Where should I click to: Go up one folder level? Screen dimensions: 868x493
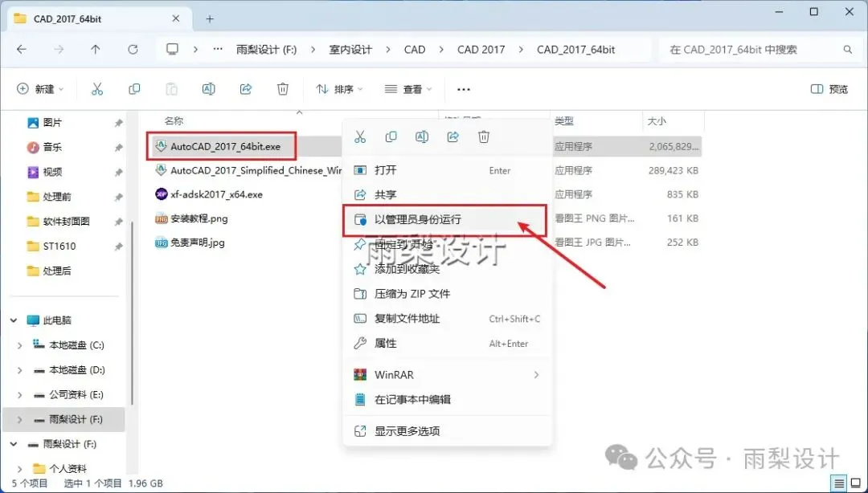click(x=95, y=49)
